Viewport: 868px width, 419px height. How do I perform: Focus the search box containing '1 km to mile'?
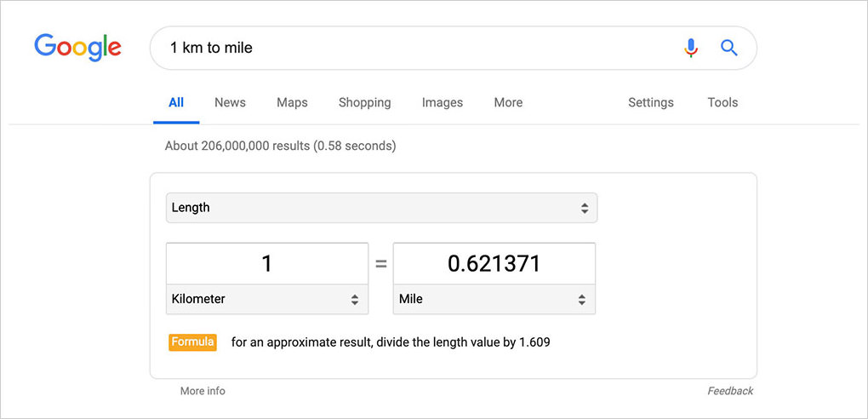pos(453,49)
